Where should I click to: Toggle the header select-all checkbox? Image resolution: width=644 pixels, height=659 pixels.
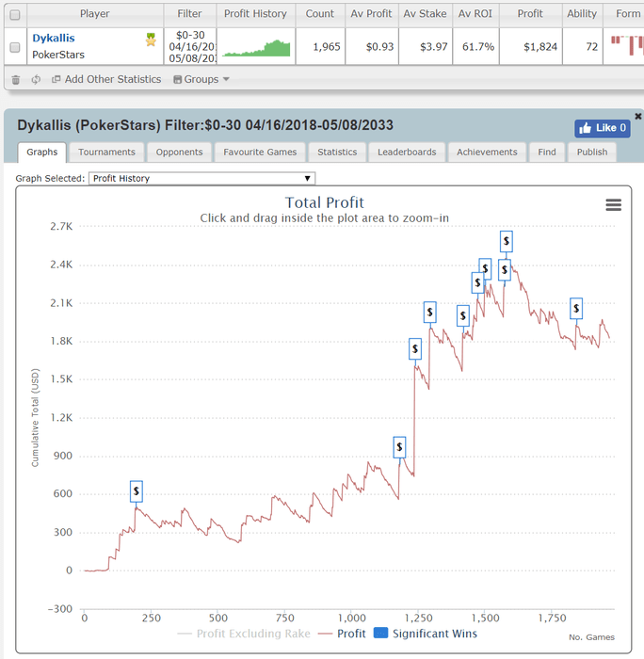point(15,15)
